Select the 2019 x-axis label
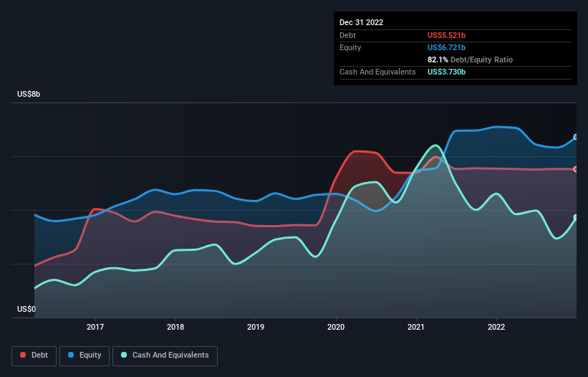 point(256,327)
